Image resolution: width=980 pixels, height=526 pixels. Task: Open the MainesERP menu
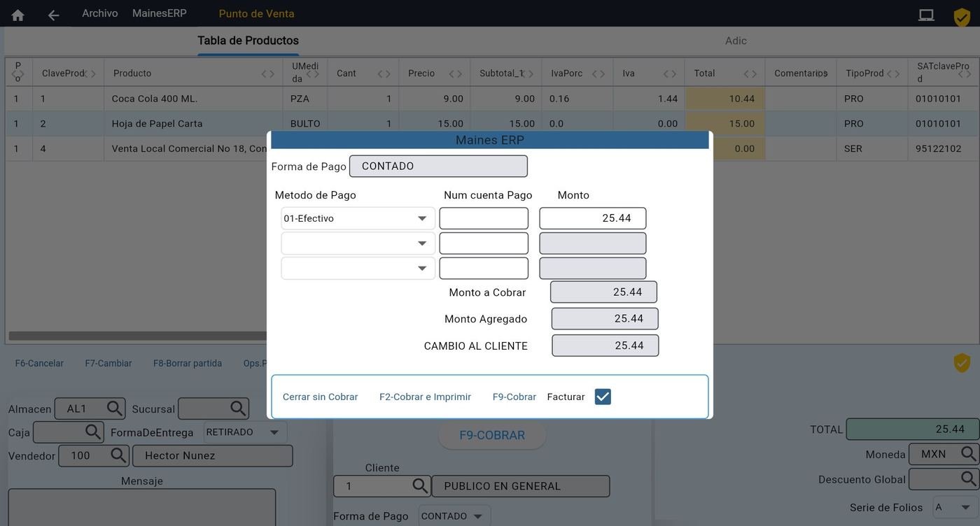point(160,13)
